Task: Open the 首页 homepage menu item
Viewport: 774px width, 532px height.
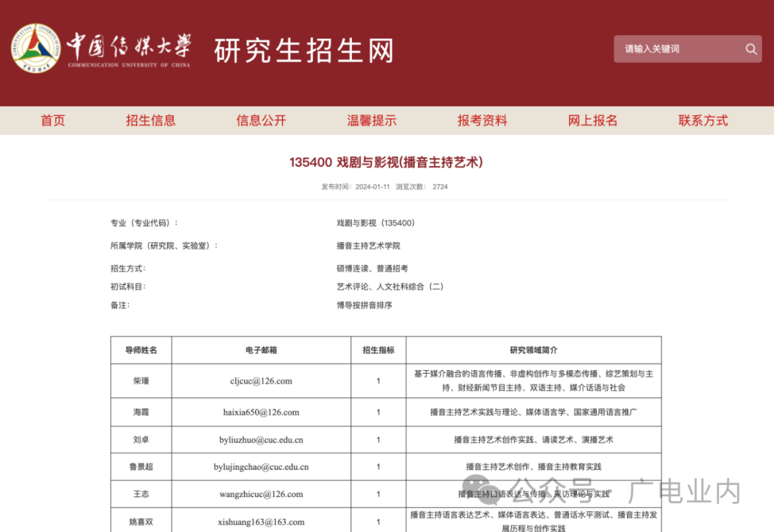Action: point(52,120)
